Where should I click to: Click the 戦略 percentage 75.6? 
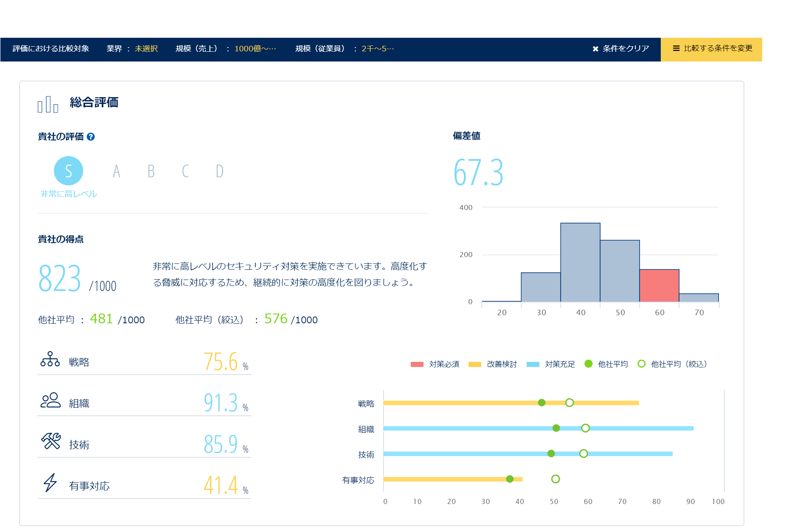click(220, 362)
